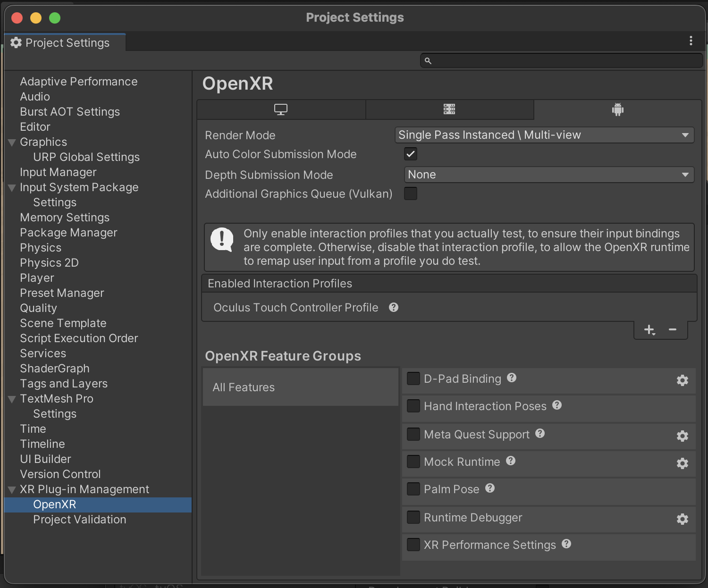Click the XR Plug-in Management item
The width and height of the screenshot is (708, 588).
[84, 489]
